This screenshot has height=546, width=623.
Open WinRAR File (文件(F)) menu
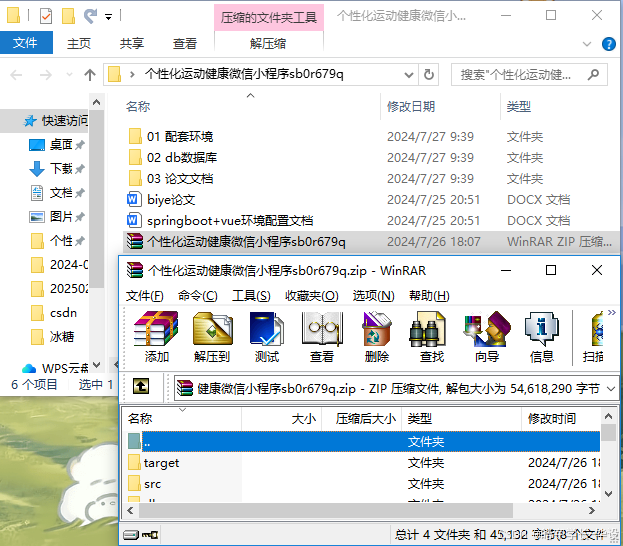(145, 296)
